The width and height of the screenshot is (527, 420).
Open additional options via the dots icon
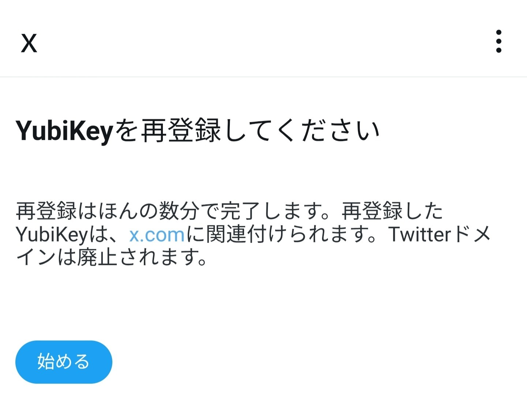click(498, 41)
